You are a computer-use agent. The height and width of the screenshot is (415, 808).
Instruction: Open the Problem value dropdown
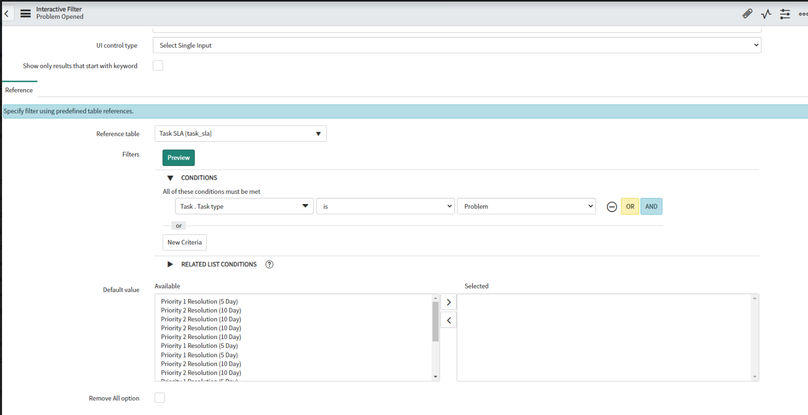526,206
